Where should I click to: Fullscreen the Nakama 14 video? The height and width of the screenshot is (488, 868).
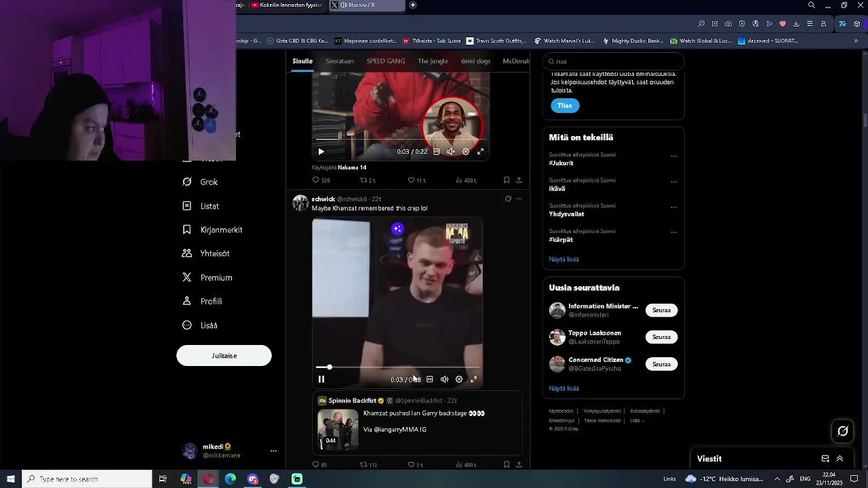pos(480,152)
